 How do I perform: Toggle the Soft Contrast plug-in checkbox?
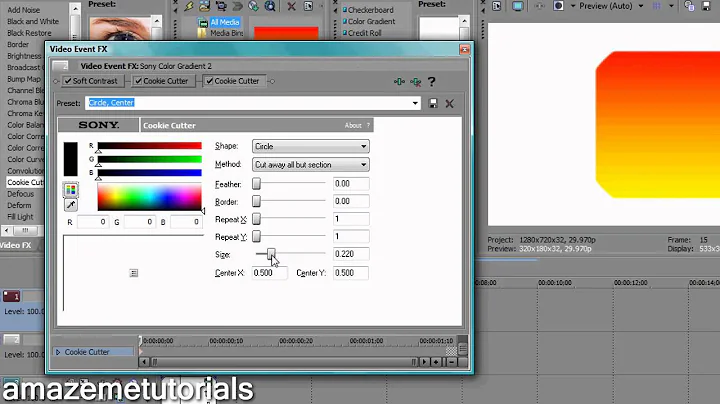(x=68, y=81)
